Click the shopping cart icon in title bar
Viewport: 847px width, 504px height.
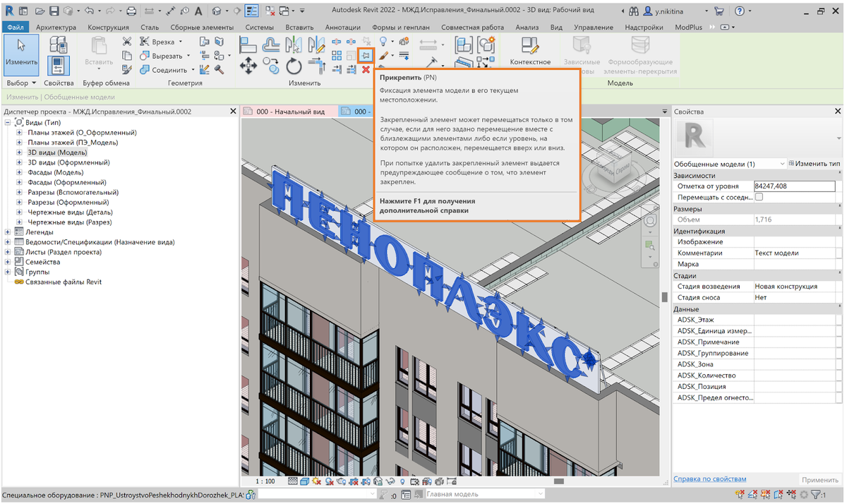[719, 11]
